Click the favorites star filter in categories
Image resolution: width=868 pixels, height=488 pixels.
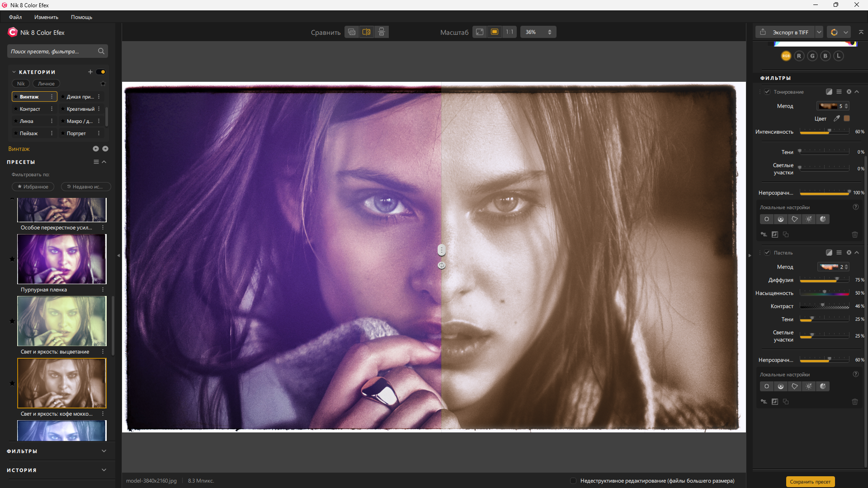[x=103, y=84]
